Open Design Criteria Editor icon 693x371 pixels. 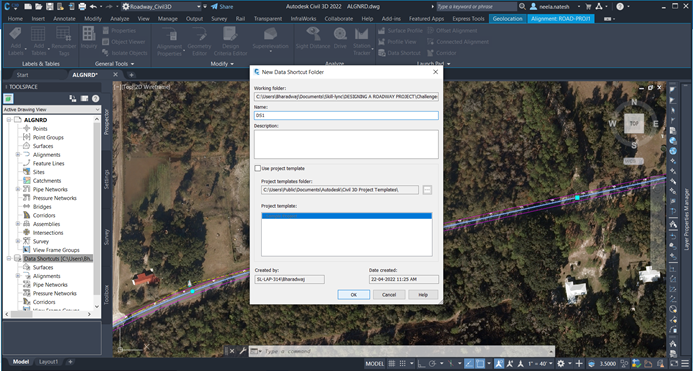click(230, 34)
